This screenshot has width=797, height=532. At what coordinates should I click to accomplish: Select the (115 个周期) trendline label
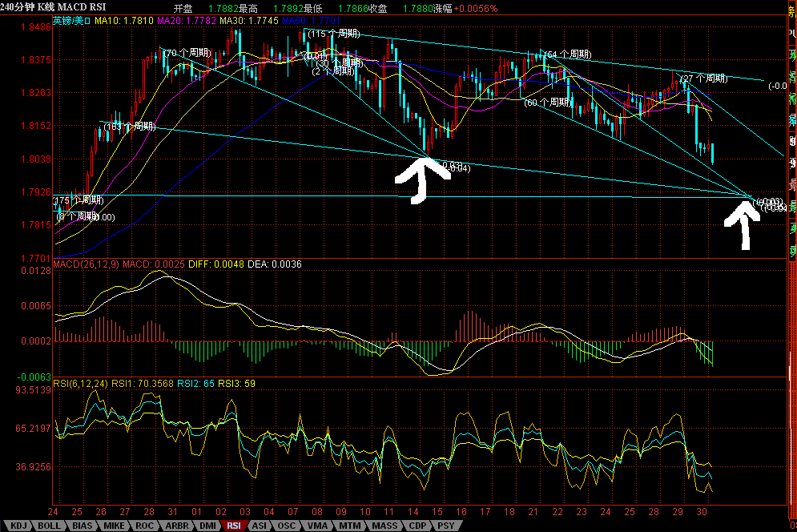click(x=334, y=34)
